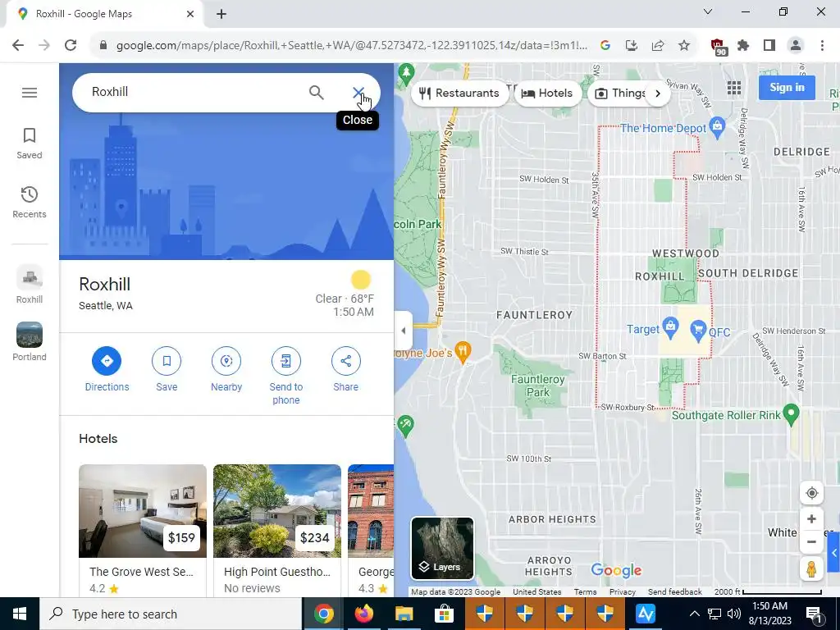Click the Target store map pin

670,326
